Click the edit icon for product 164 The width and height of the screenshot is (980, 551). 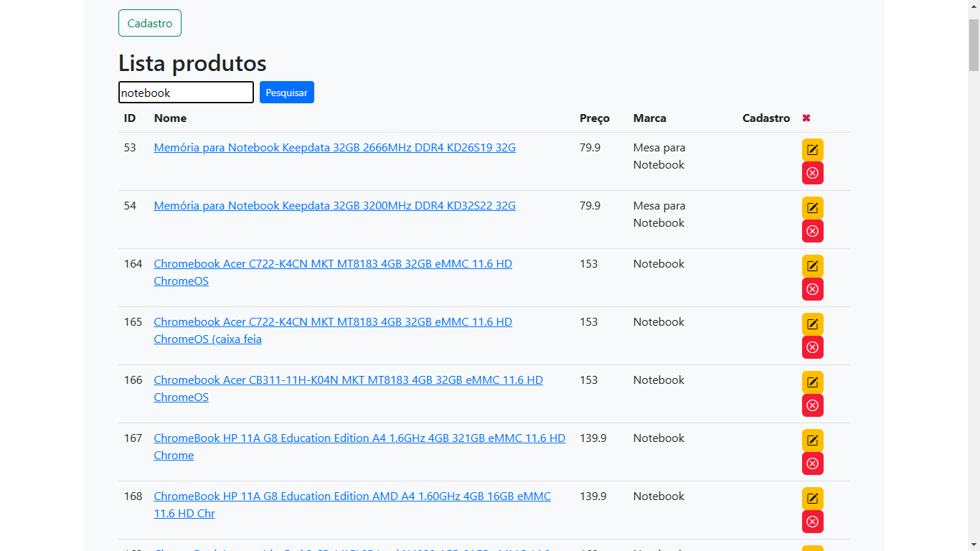click(x=812, y=265)
